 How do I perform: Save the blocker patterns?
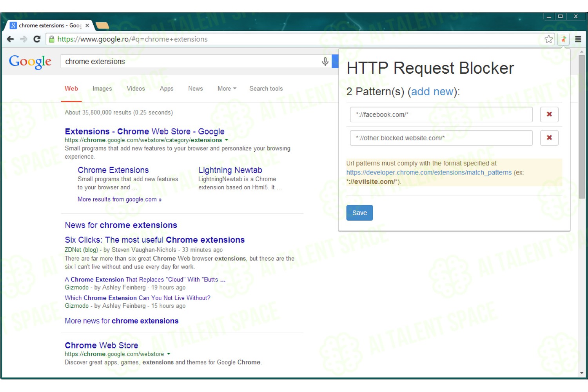tap(359, 213)
